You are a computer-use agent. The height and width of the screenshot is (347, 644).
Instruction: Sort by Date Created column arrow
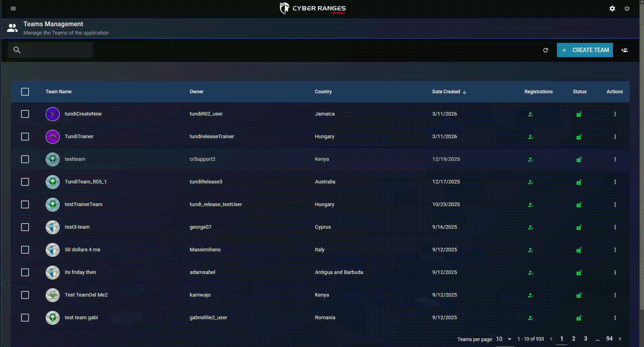click(x=464, y=92)
